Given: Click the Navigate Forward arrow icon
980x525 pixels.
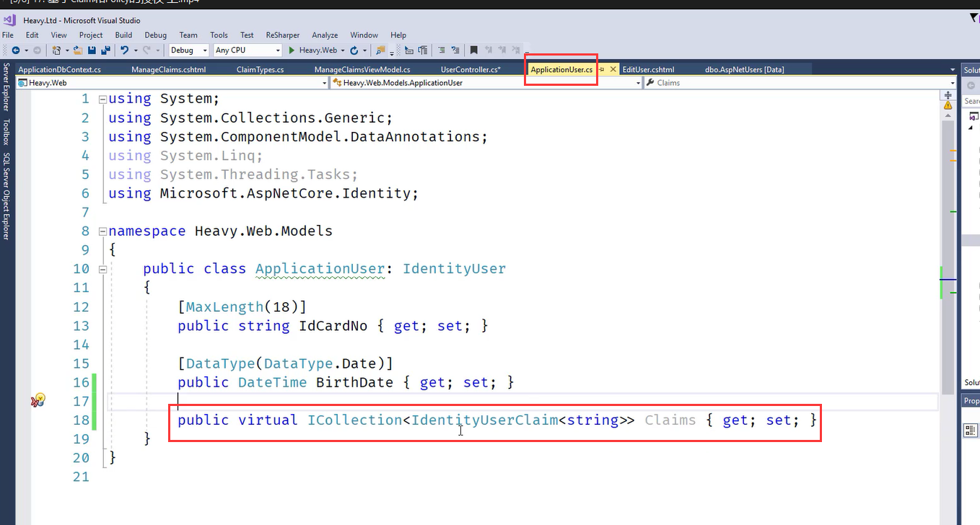Looking at the screenshot, I should pyautogui.click(x=37, y=50).
